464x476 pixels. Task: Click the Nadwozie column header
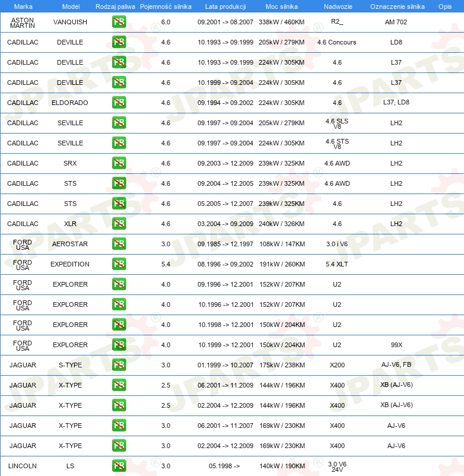(338, 7)
